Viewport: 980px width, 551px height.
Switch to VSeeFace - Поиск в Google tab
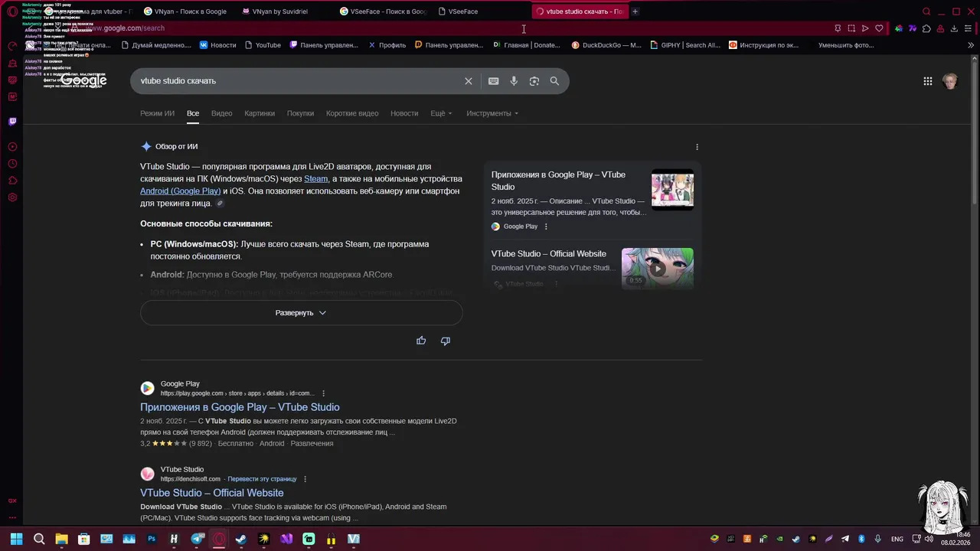pyautogui.click(x=383, y=11)
